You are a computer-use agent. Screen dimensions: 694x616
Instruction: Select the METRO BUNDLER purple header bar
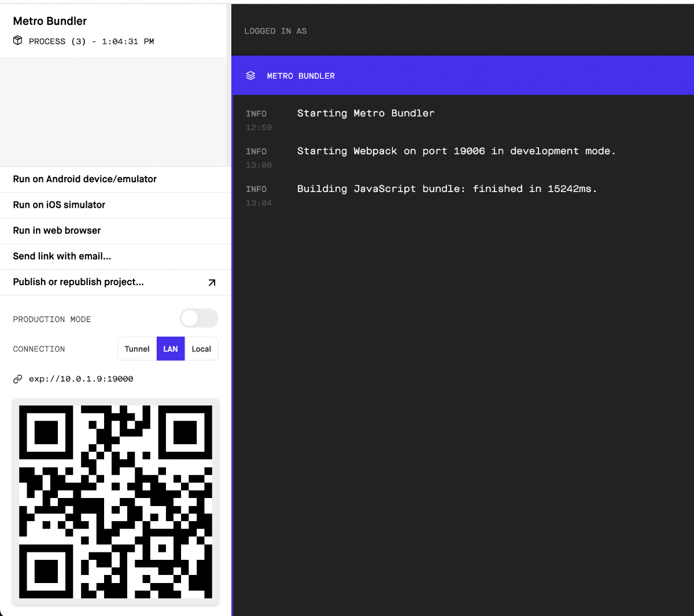[x=463, y=76]
